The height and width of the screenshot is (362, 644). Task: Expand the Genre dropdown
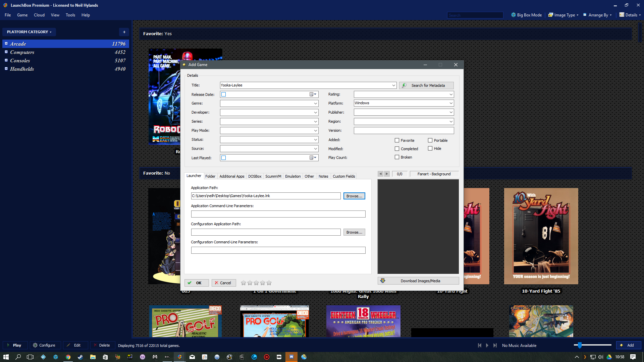pyautogui.click(x=315, y=104)
